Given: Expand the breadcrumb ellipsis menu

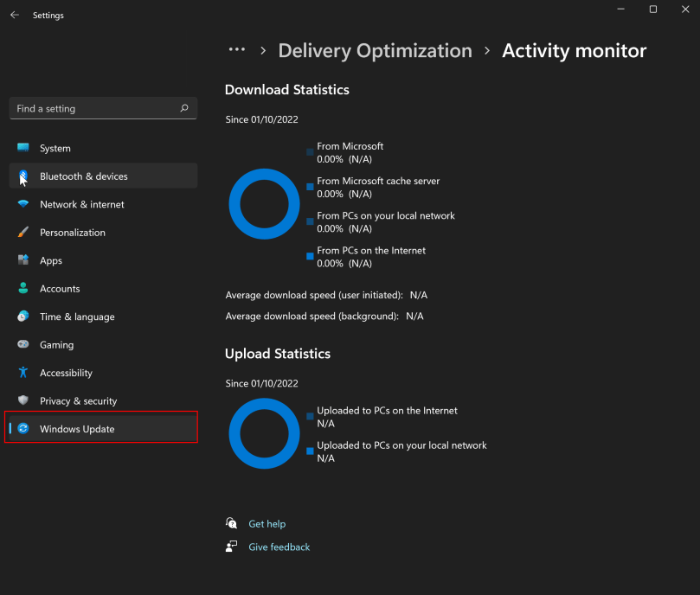Looking at the screenshot, I should pos(237,50).
